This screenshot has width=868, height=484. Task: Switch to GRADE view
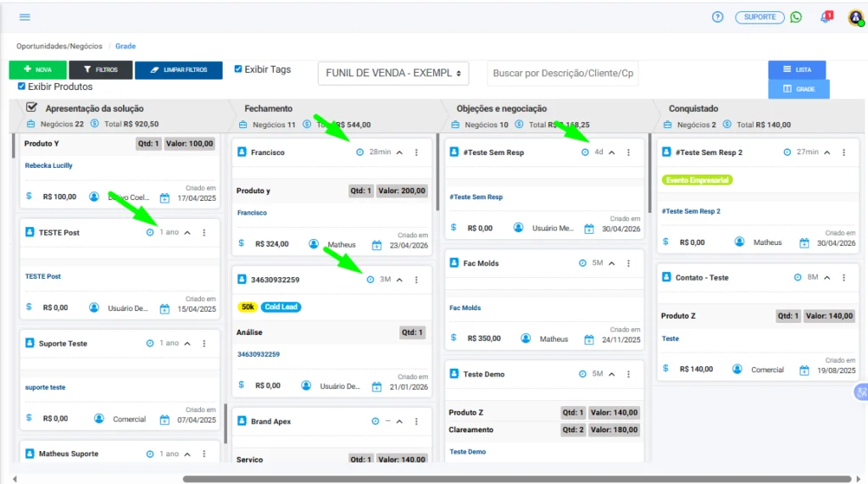[798, 89]
